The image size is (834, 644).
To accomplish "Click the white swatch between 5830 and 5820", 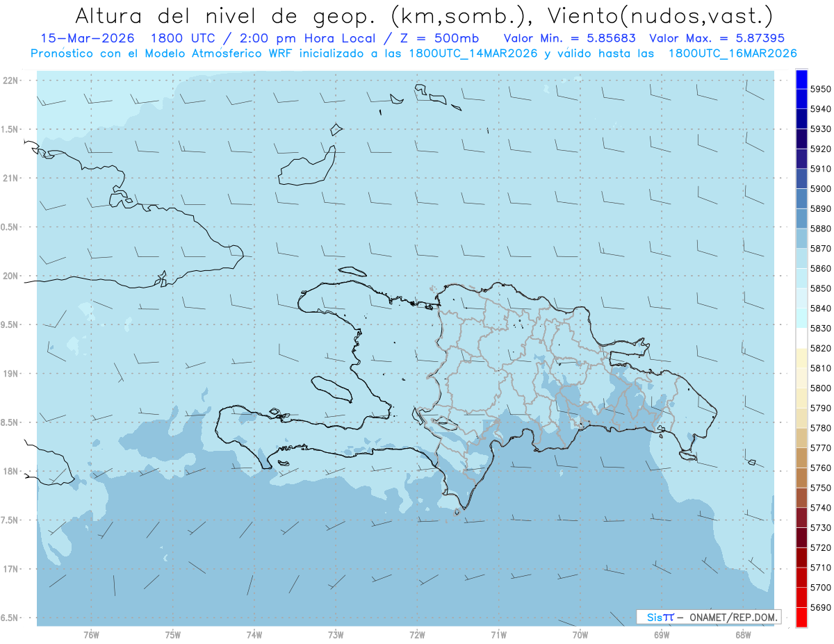I will coord(801,338).
